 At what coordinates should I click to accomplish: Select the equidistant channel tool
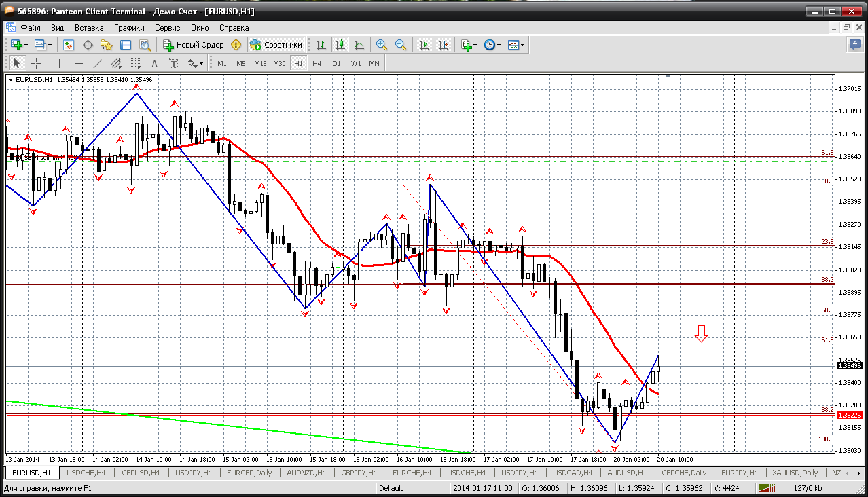pyautogui.click(x=117, y=63)
